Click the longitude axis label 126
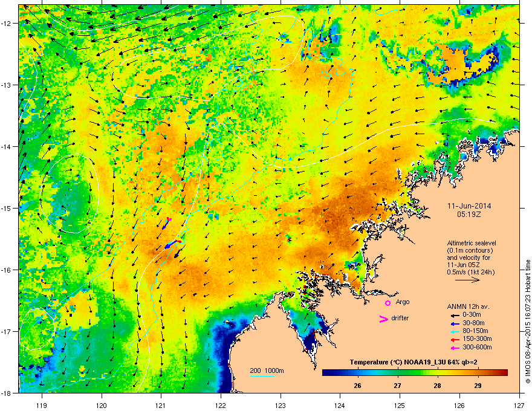This screenshot has height=411, width=532. [459, 405]
